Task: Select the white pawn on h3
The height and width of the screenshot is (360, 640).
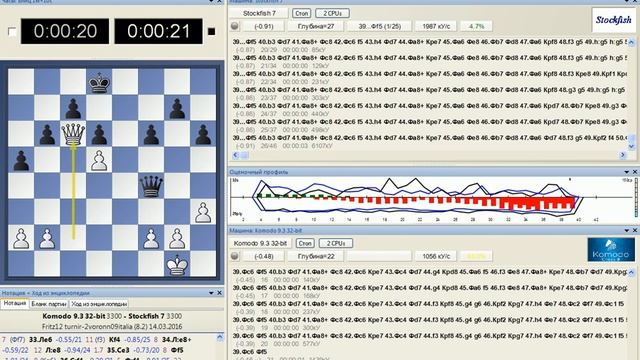Action: tap(203, 212)
